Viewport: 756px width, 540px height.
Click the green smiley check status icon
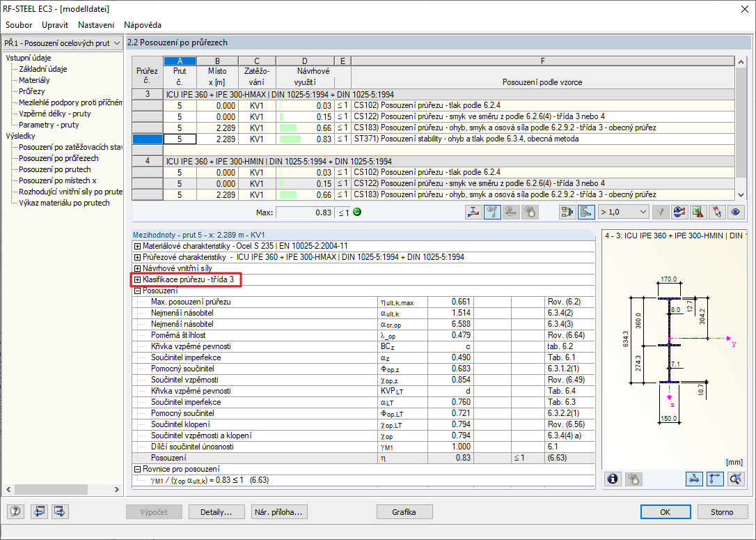click(x=357, y=212)
